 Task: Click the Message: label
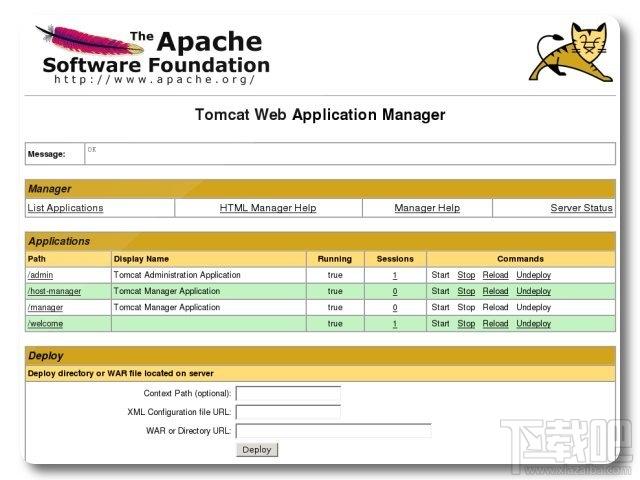pos(47,154)
